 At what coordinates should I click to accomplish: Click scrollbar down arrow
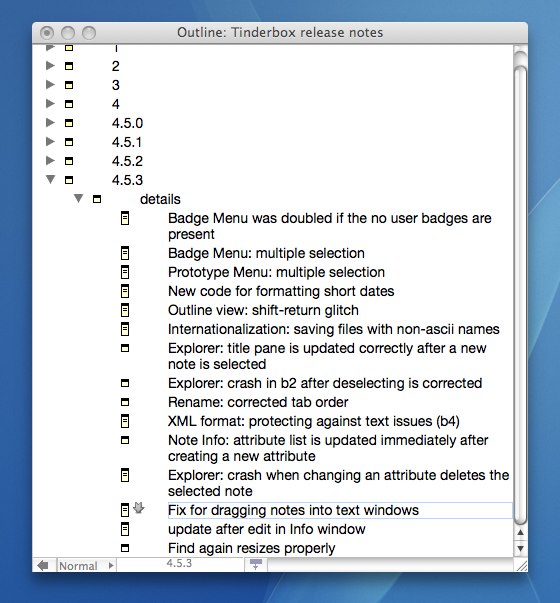520,549
